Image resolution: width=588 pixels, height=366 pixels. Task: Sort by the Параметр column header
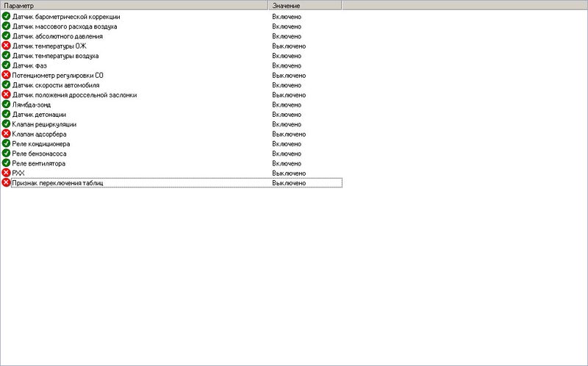(134, 5)
